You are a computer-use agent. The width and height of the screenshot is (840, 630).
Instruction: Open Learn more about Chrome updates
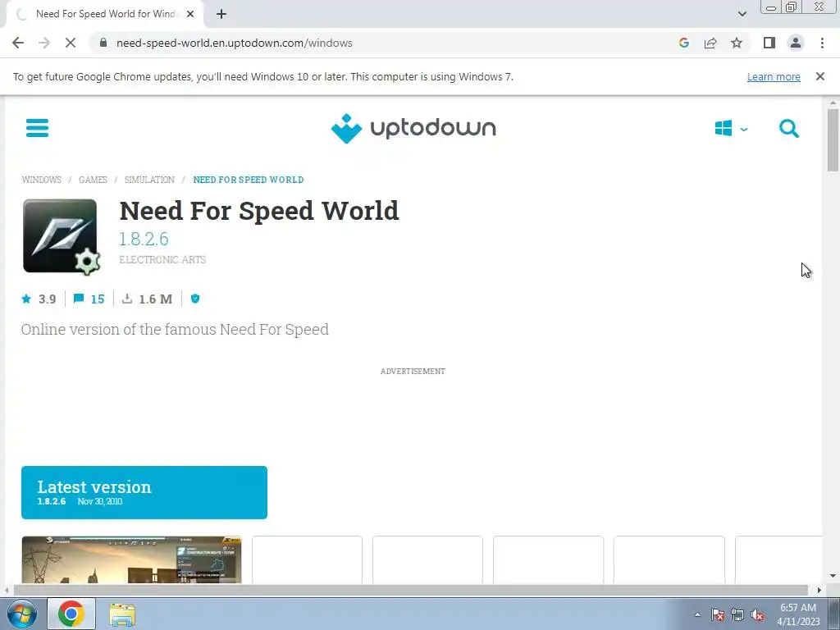[774, 76]
